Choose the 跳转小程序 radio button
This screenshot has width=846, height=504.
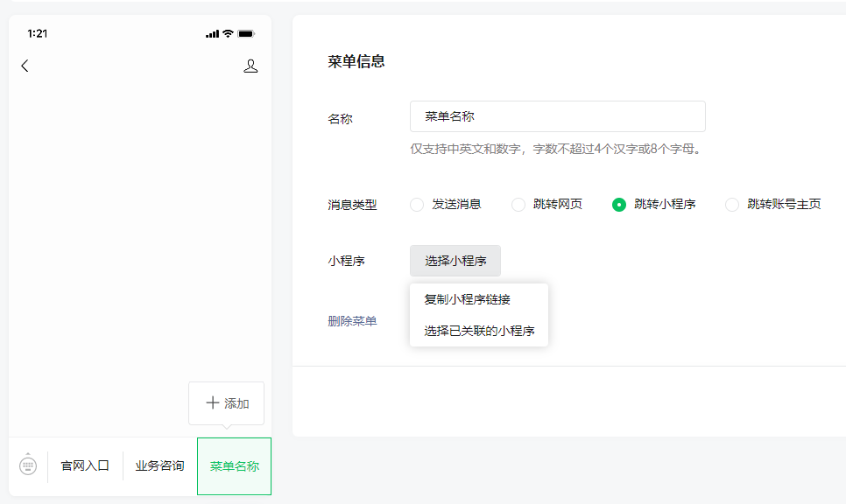[x=619, y=205]
